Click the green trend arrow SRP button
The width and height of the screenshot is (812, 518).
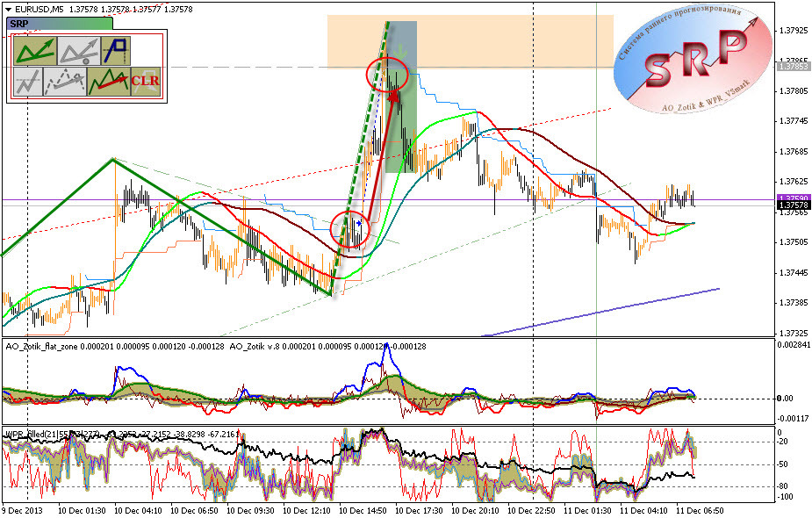pyautogui.click(x=35, y=51)
